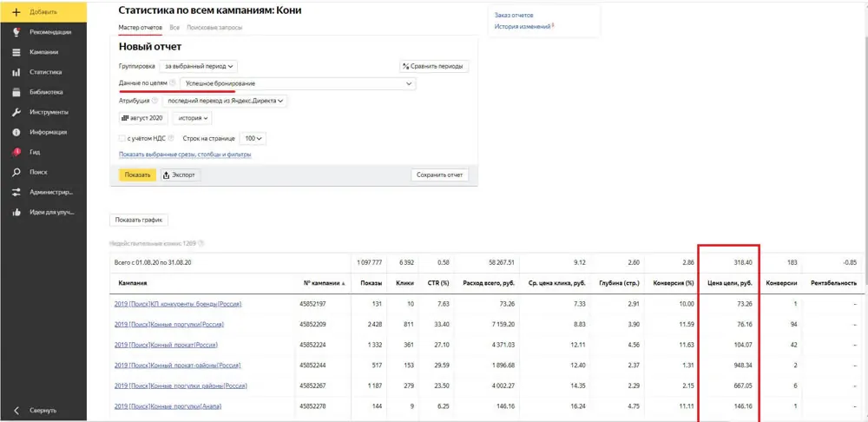Click the yellow Показать button
Viewport: 868px width, 422px height.
[137, 175]
